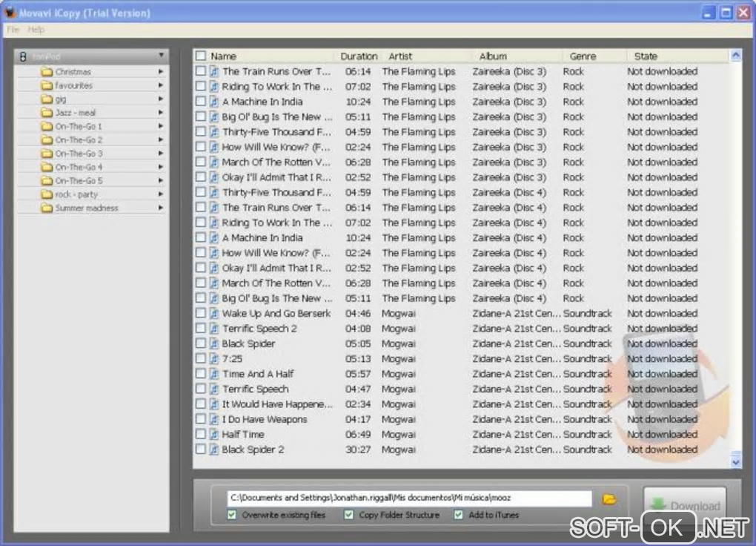
Task: Click the music note icon for 7:25
Action: point(214,359)
